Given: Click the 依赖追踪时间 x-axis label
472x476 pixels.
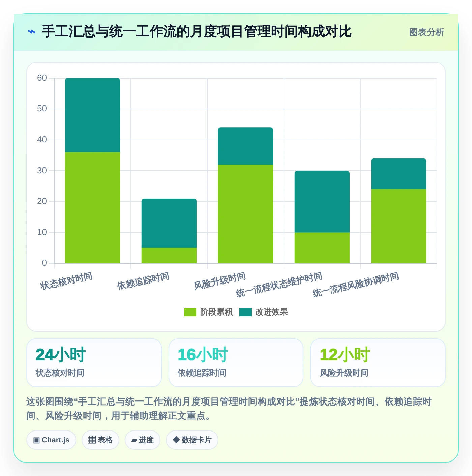Looking at the screenshot, I should point(143,281).
